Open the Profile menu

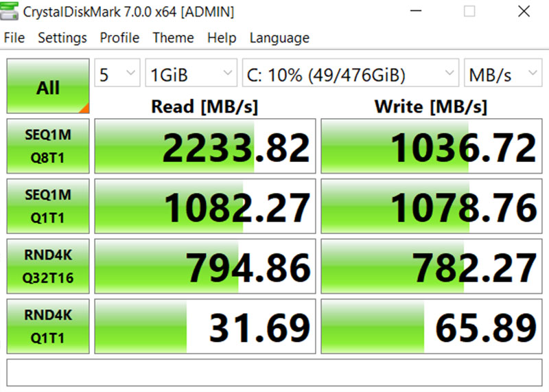coord(119,38)
